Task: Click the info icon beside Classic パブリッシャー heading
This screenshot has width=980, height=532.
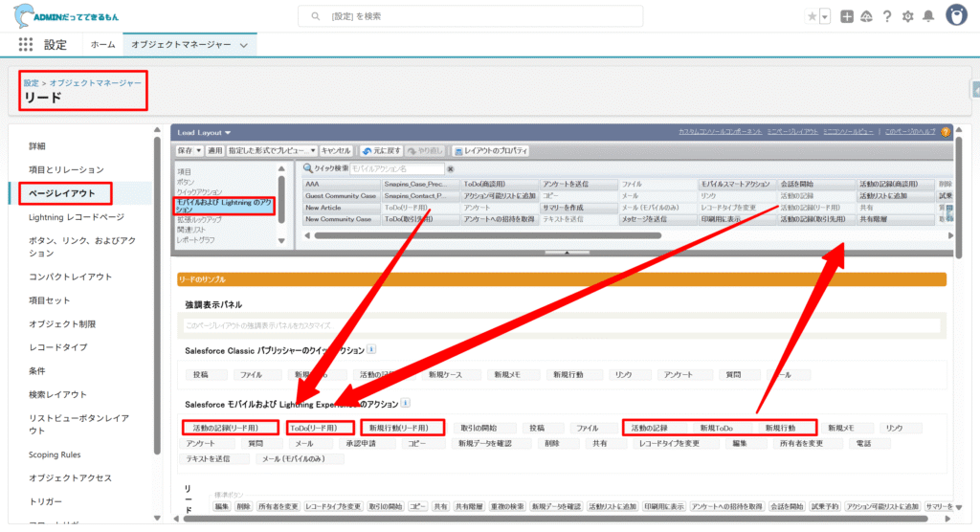Action: click(371, 349)
